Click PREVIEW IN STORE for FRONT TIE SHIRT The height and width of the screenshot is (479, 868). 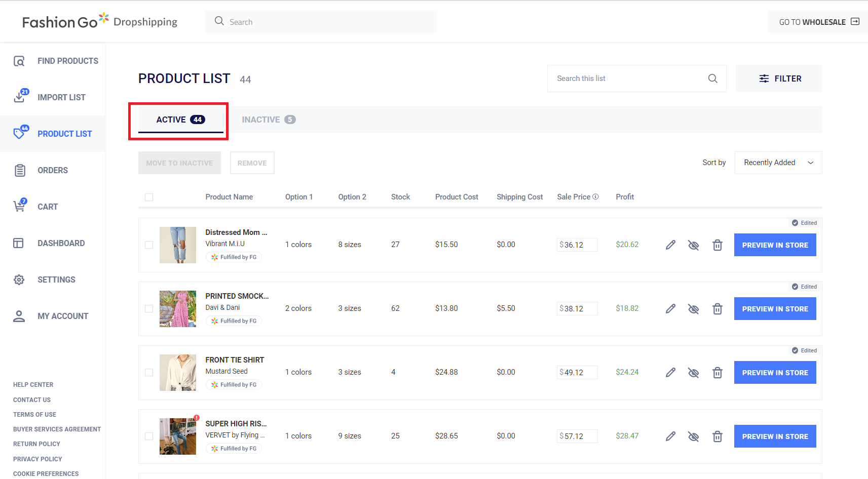775,373
